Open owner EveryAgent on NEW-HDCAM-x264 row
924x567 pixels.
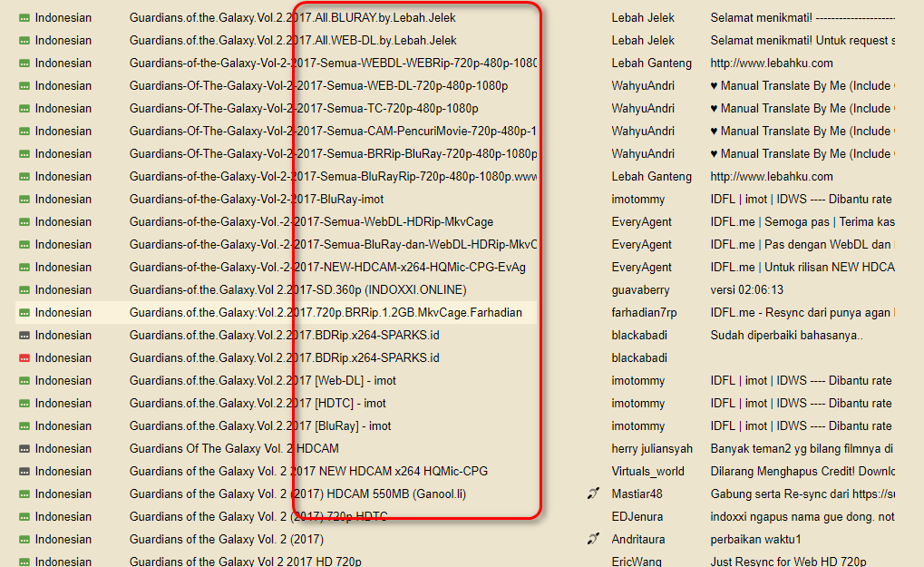[x=642, y=267]
